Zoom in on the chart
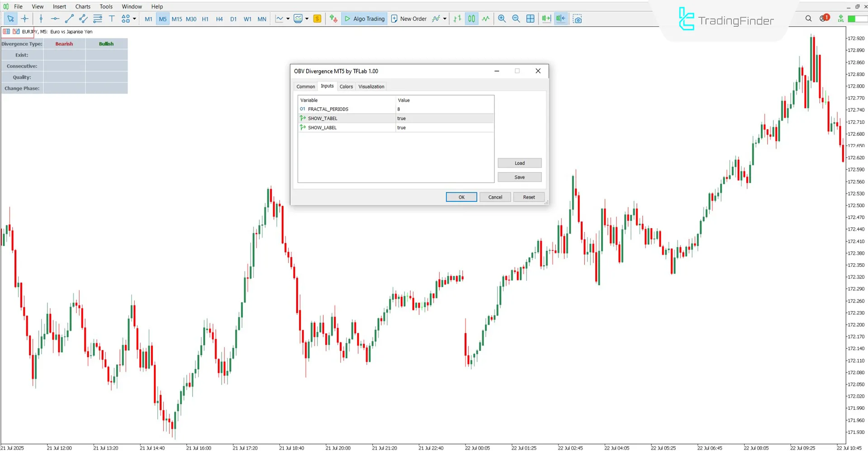The width and height of the screenshot is (868, 451). tap(502, 19)
